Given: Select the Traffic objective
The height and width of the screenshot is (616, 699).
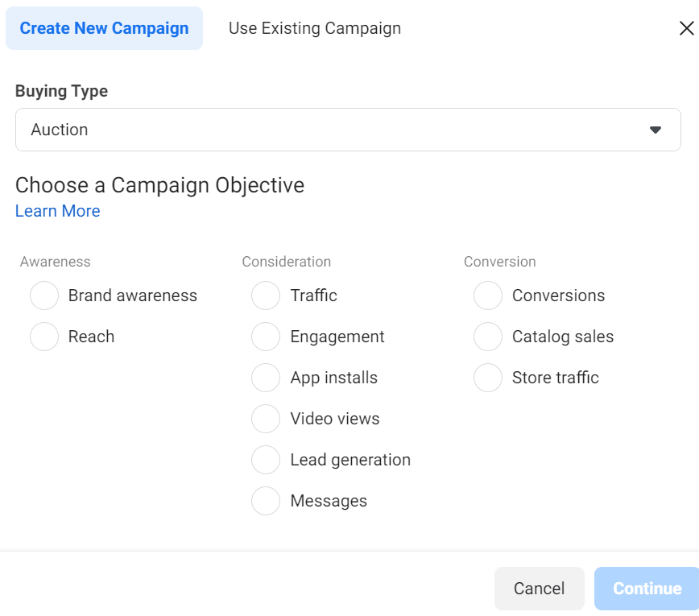Looking at the screenshot, I should [266, 296].
